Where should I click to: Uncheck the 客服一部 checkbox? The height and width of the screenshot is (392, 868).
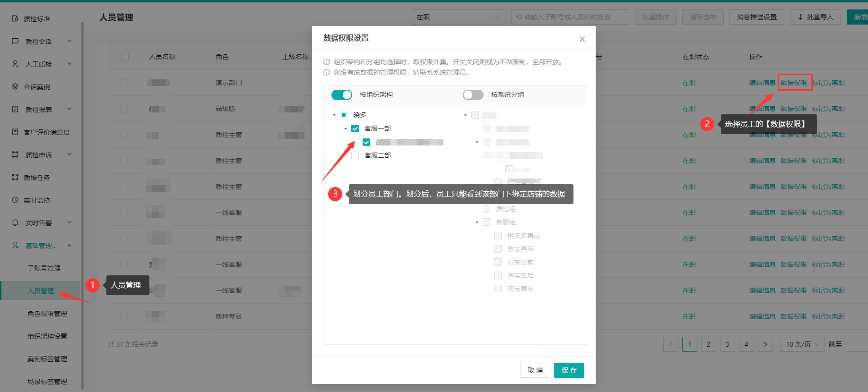pyautogui.click(x=355, y=128)
